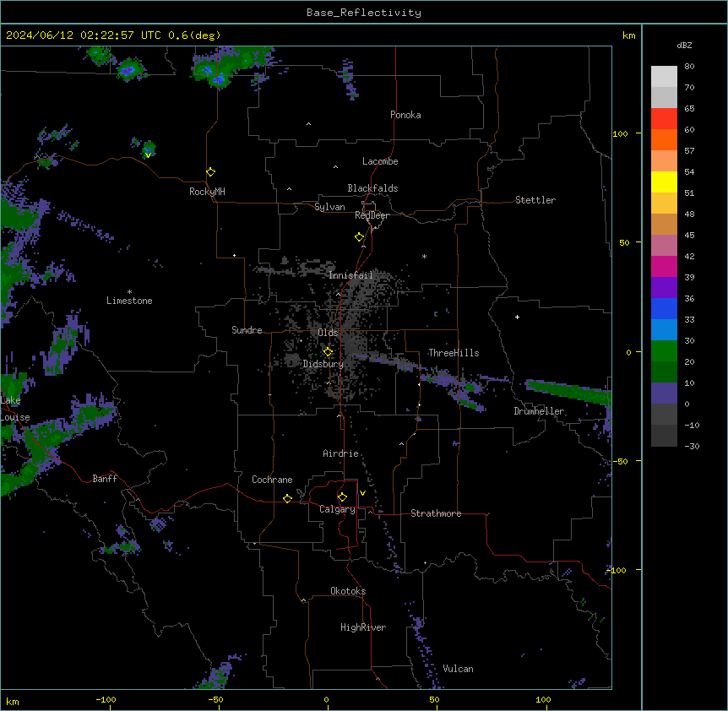Image resolution: width=728 pixels, height=711 pixels.
Task: Click the yellow diamond marker near RockyMH
Action: 210,172
